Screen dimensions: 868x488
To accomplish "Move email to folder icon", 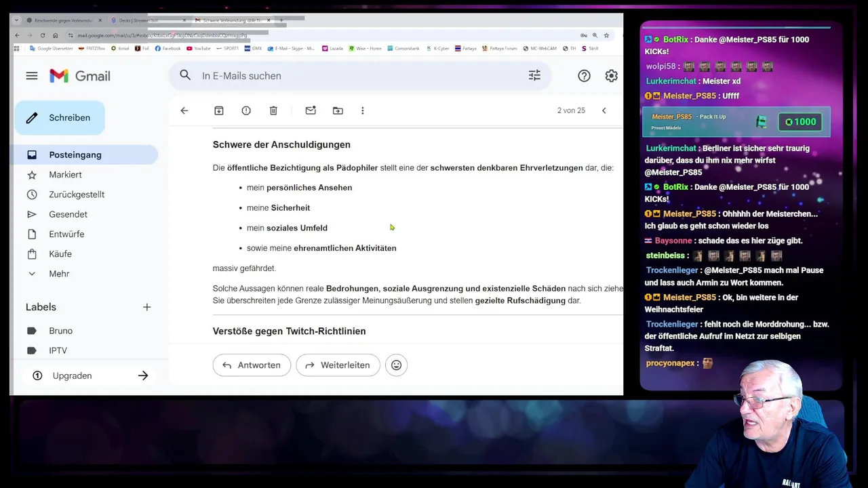I will coord(338,110).
